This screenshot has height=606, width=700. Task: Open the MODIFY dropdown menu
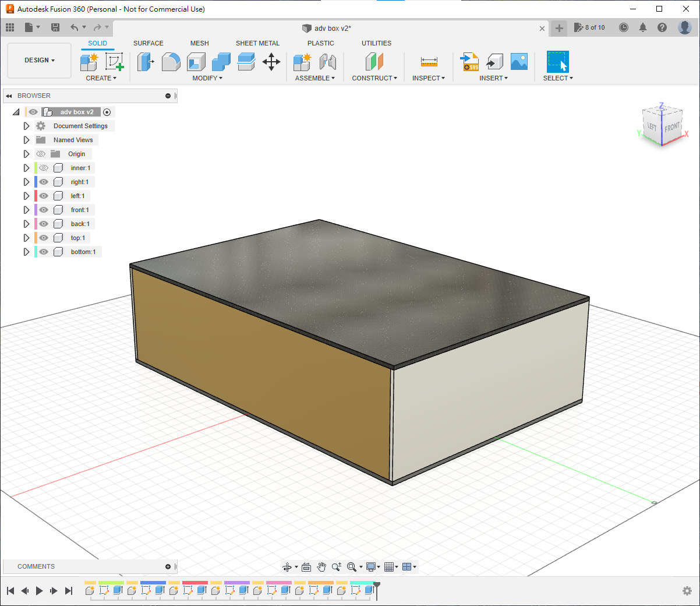pyautogui.click(x=207, y=78)
